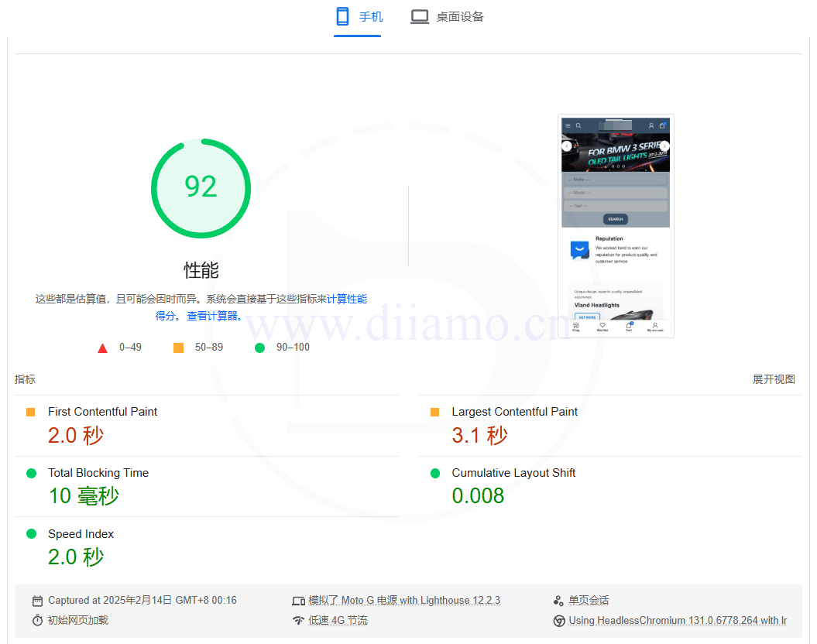The image size is (817, 644).
Task: Click the stopwatch icon beside 初始网页加载
Action: pos(37,621)
